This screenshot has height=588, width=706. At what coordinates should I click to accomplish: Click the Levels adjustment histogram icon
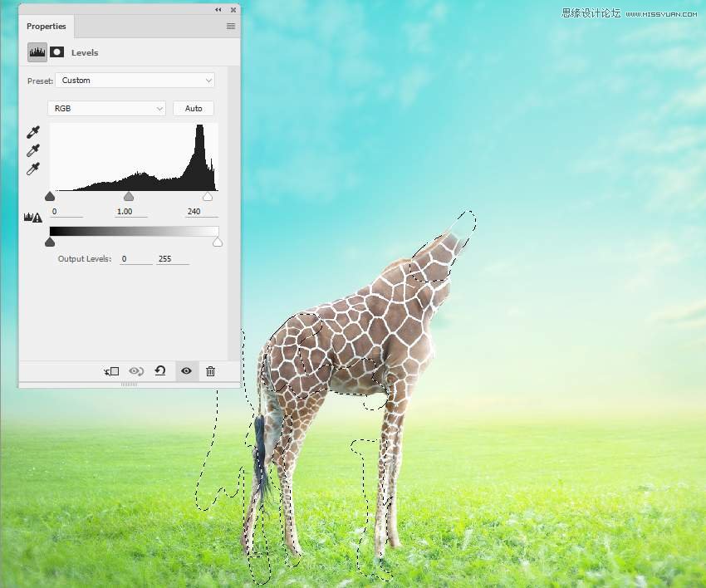coord(37,51)
